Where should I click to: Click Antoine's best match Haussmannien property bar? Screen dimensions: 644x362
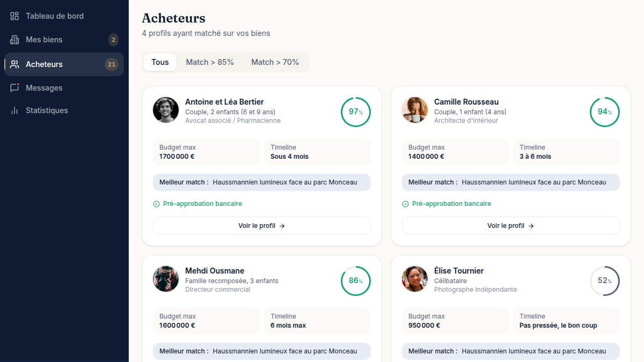tap(262, 182)
